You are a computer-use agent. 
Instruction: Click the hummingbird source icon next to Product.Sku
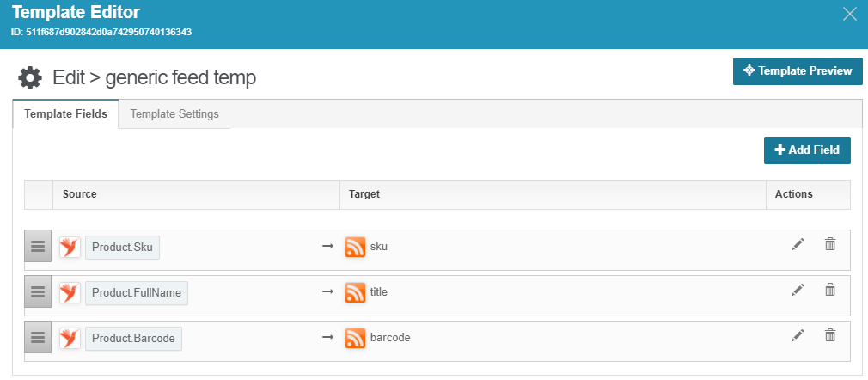pyautogui.click(x=70, y=247)
